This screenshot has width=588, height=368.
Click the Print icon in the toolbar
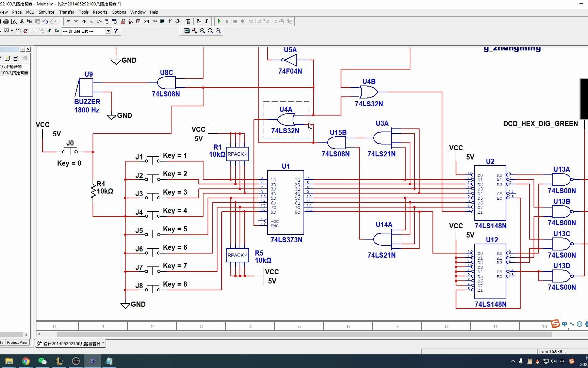[x=6, y=21]
